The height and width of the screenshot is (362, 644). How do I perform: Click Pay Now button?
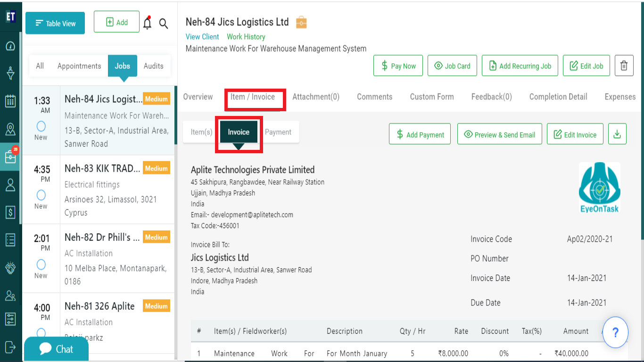point(398,66)
